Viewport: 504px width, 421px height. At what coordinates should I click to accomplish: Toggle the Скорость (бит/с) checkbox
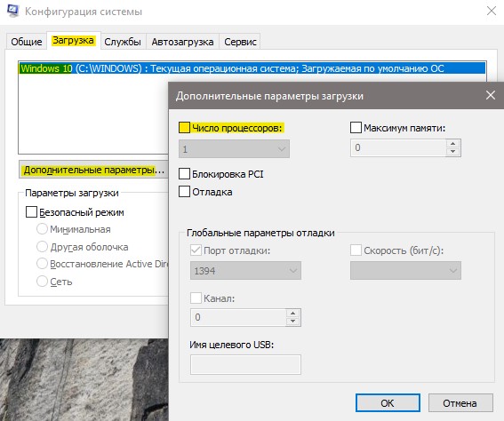coord(356,250)
